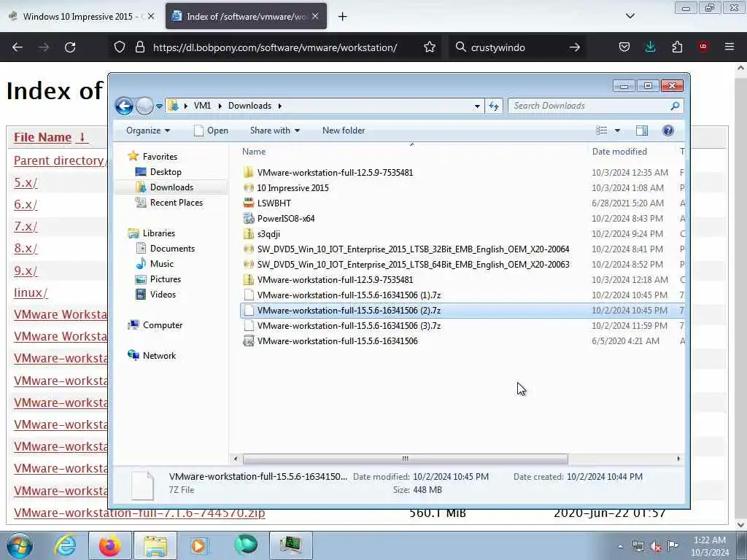This screenshot has height=560, width=747.
Task: Click the refresh button beside the address bar
Action: tap(494, 106)
